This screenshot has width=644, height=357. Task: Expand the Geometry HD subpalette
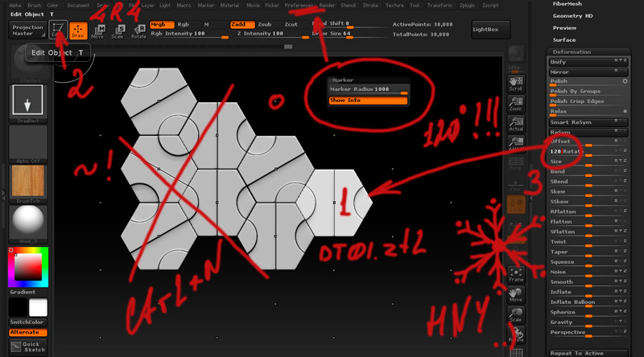[572, 16]
